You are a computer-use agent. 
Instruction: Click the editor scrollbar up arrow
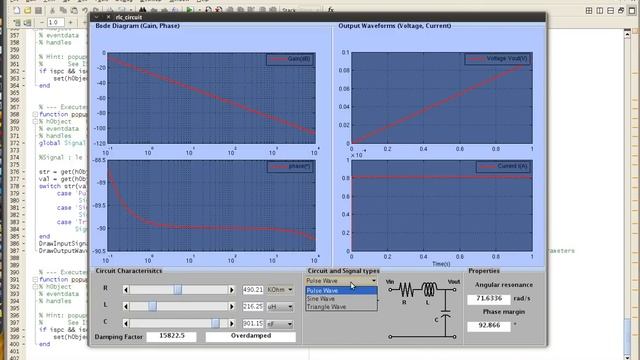pyautogui.click(x=628, y=34)
